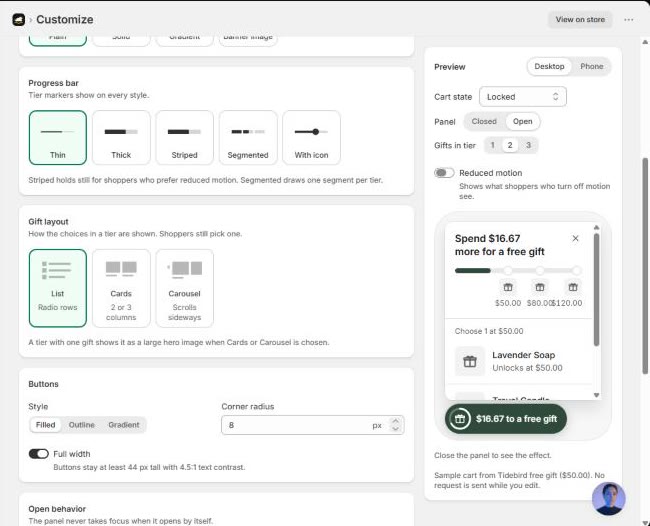Set button style to Gradient
Image resolution: width=650 pixels, height=526 pixels.
[124, 425]
